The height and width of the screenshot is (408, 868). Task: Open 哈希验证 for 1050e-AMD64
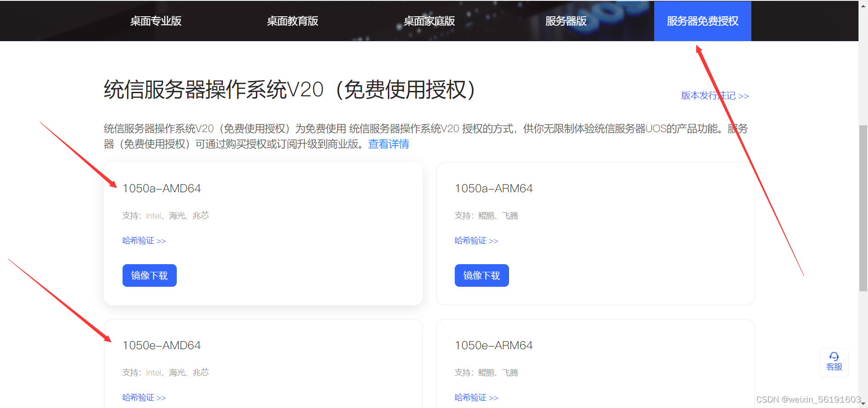(144, 398)
